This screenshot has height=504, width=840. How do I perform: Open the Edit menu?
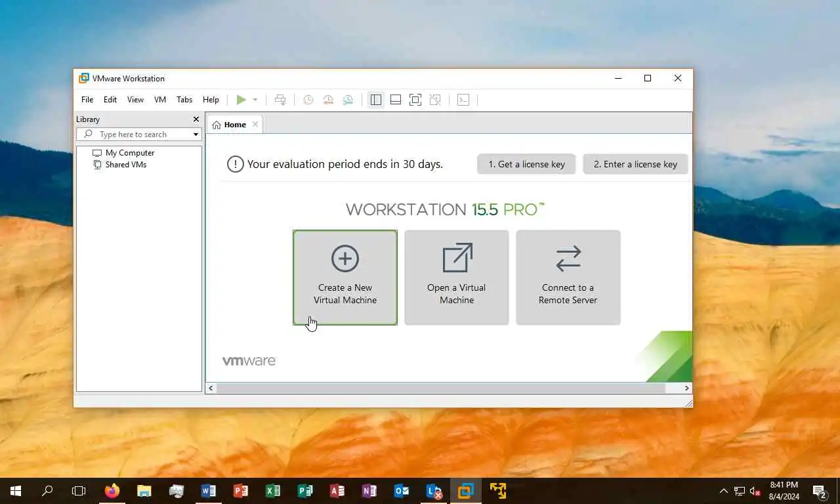click(110, 100)
